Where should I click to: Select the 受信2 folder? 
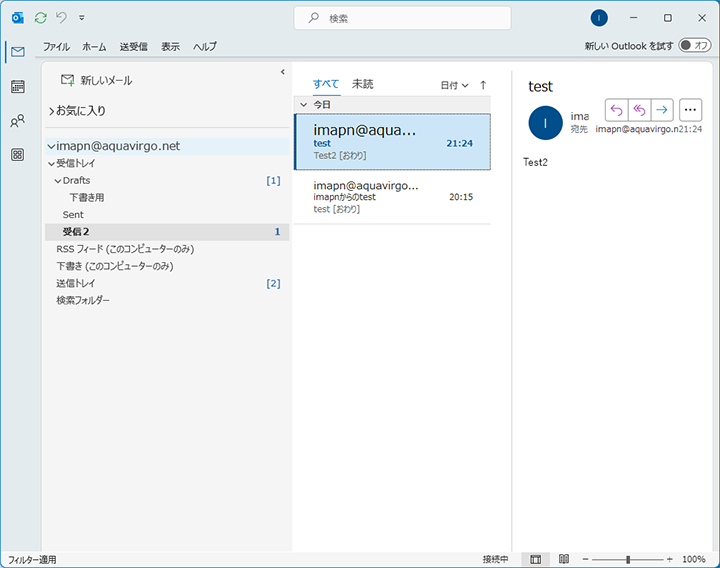pyautogui.click(x=167, y=231)
